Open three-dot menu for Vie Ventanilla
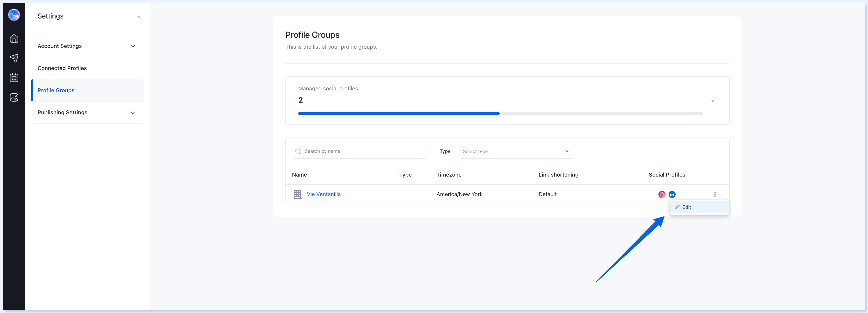Screen dimensions: 868x313 (x=715, y=194)
